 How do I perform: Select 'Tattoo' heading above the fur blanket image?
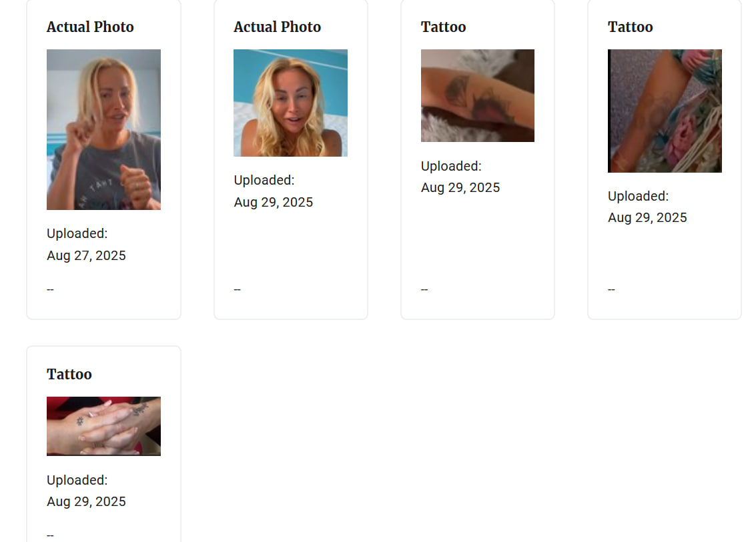444,27
